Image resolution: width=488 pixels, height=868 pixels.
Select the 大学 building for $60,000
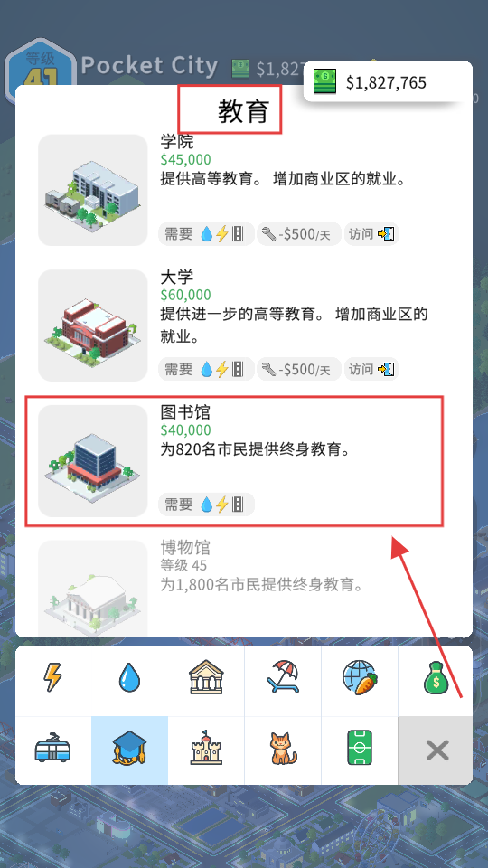(243, 325)
